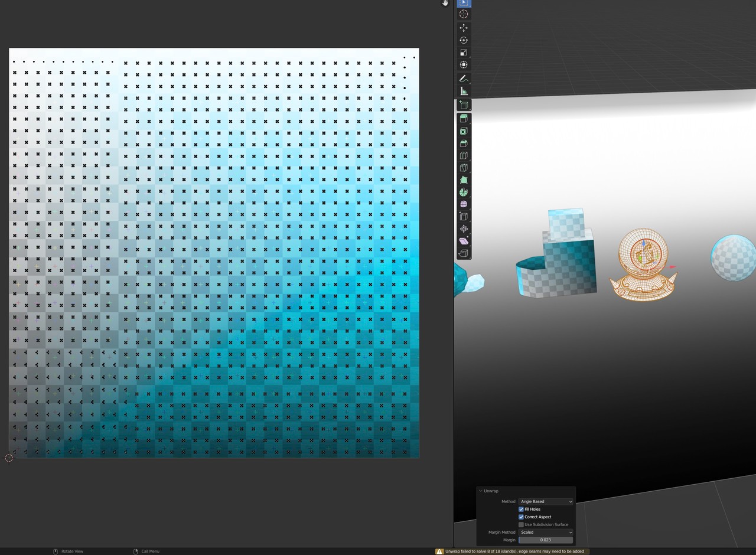Select the Knife tool
Viewport: 756px width, 555px height.
(464, 168)
